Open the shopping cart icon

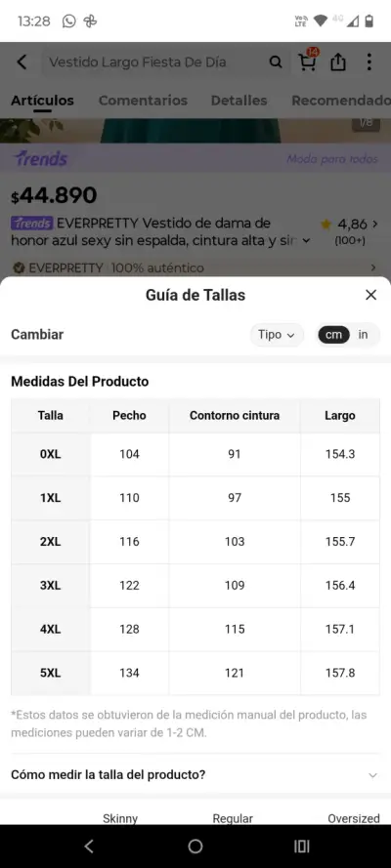click(308, 61)
